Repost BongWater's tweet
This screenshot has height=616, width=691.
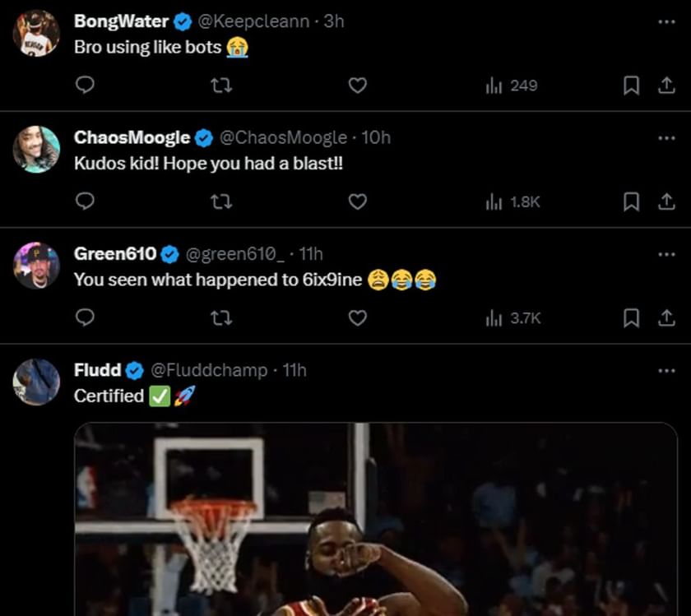click(221, 85)
